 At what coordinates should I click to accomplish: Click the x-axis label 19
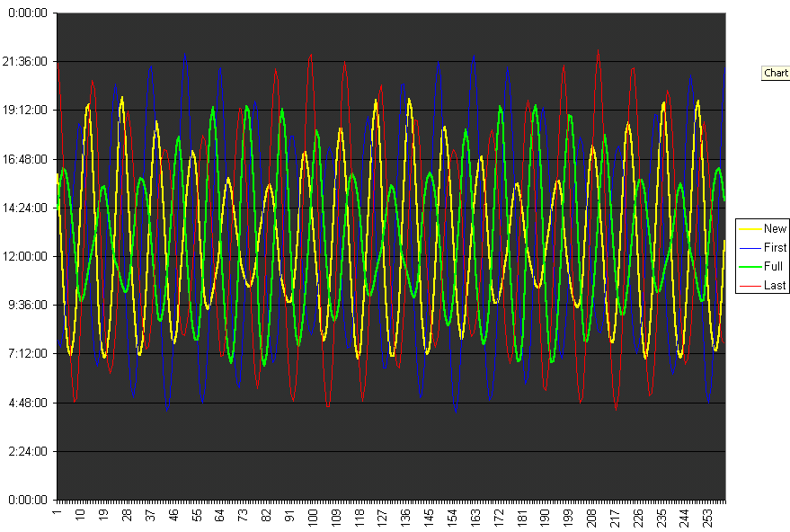click(103, 514)
